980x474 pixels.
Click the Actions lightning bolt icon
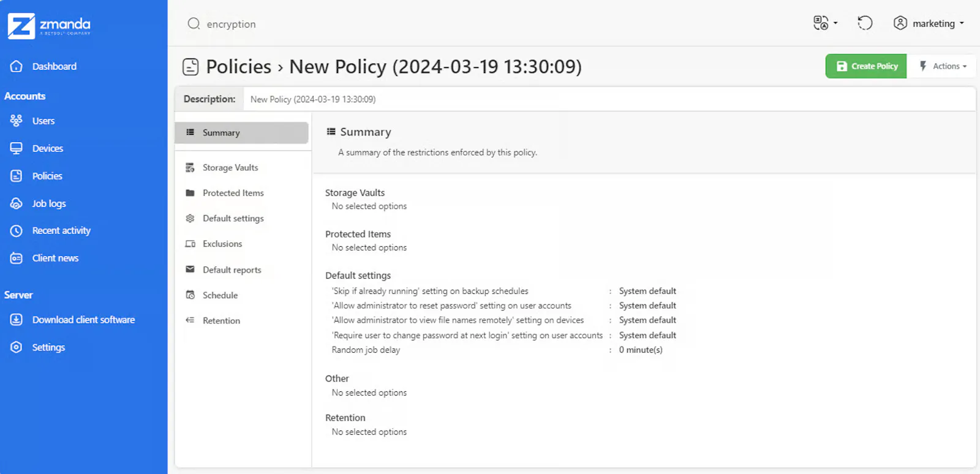tap(923, 66)
